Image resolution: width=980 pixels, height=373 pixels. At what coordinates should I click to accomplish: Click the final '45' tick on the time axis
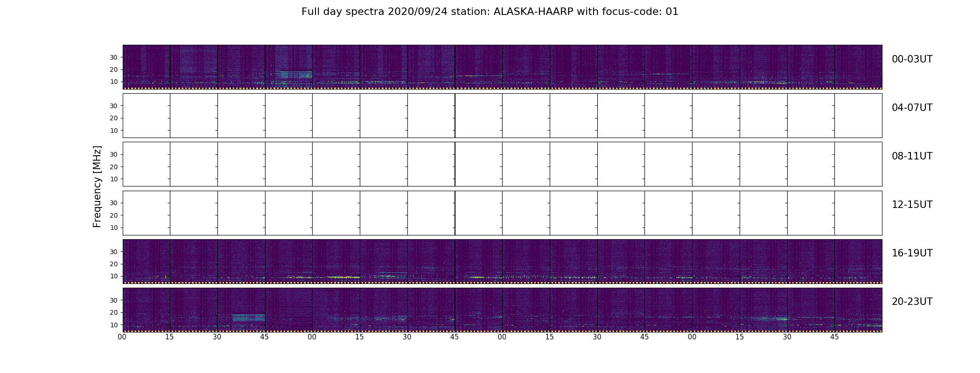click(834, 337)
